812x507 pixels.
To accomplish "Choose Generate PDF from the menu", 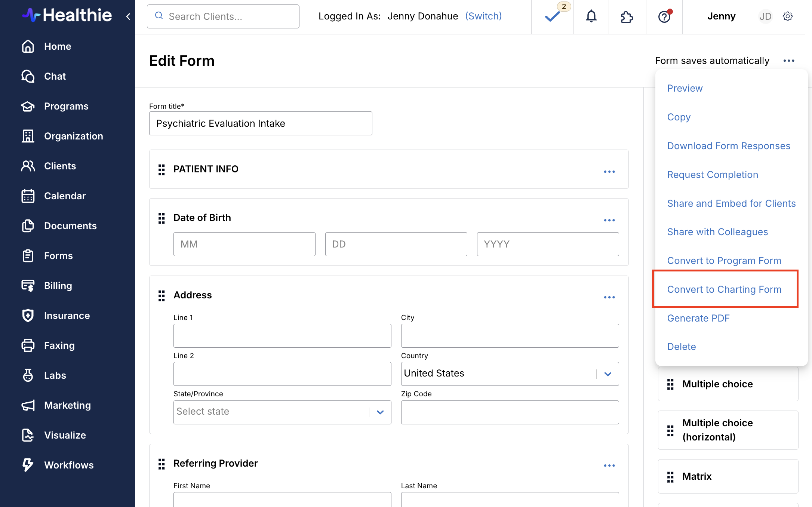I will click(698, 318).
